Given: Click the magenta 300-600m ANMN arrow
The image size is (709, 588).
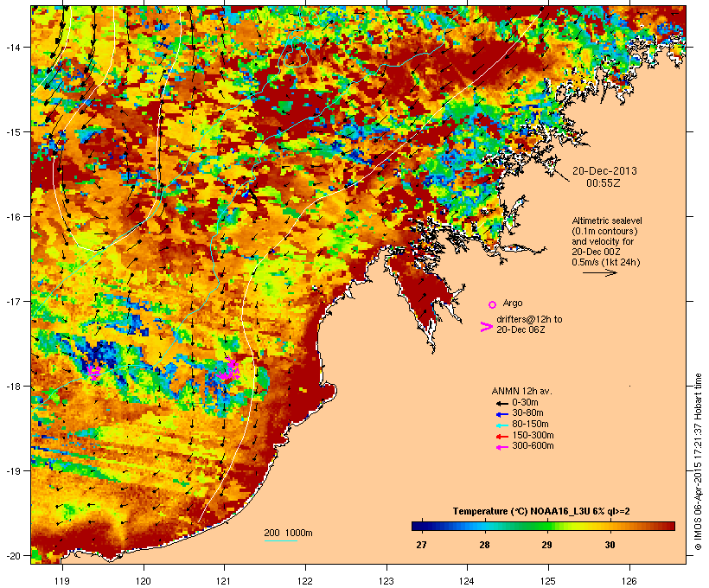Looking at the screenshot, I should click(x=501, y=445).
